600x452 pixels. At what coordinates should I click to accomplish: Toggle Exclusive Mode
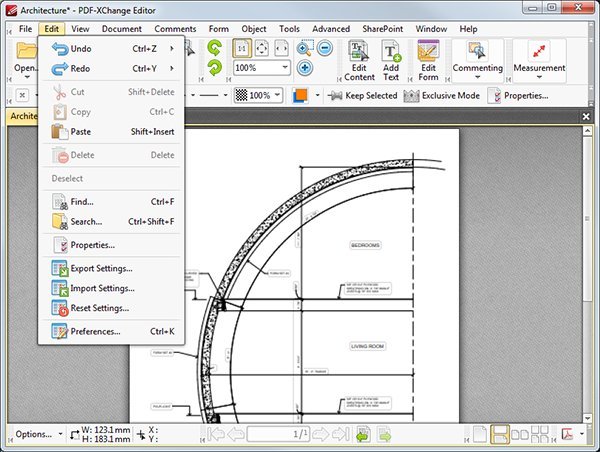[x=441, y=96]
